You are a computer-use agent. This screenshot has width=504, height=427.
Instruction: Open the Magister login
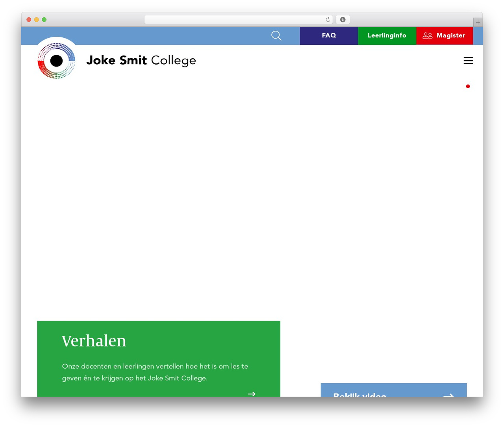tap(445, 36)
